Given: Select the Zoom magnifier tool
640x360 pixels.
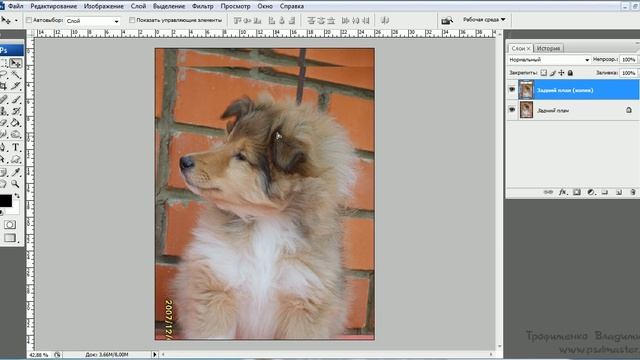Looking at the screenshot, I should click(x=16, y=184).
